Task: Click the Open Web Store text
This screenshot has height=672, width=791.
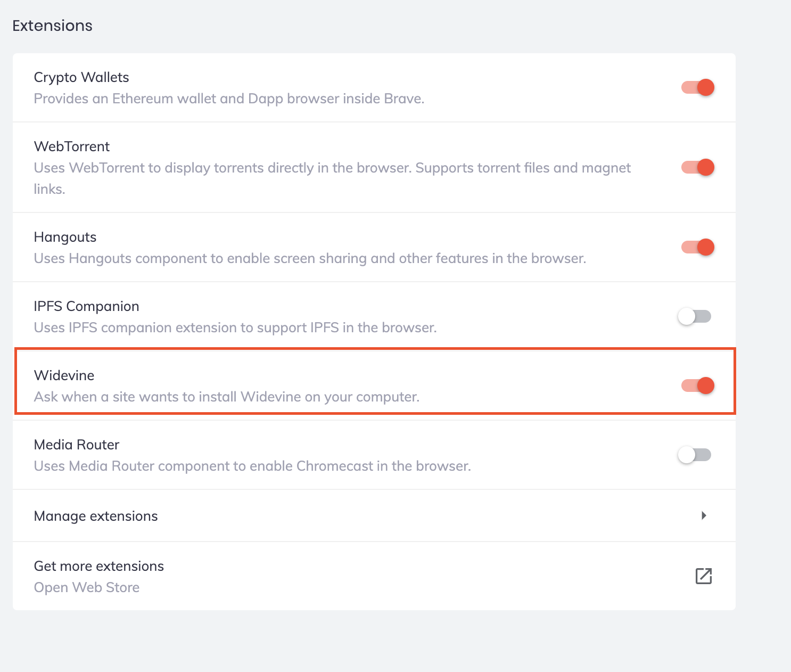Action: coord(87,587)
